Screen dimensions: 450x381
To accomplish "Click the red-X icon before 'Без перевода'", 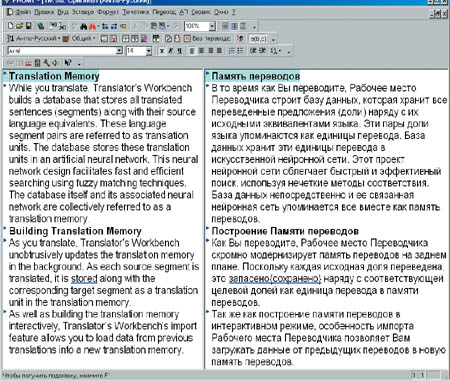I will point(187,39).
